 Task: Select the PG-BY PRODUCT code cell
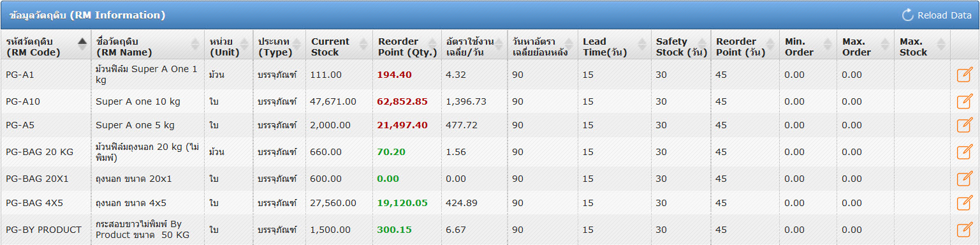coord(46,230)
